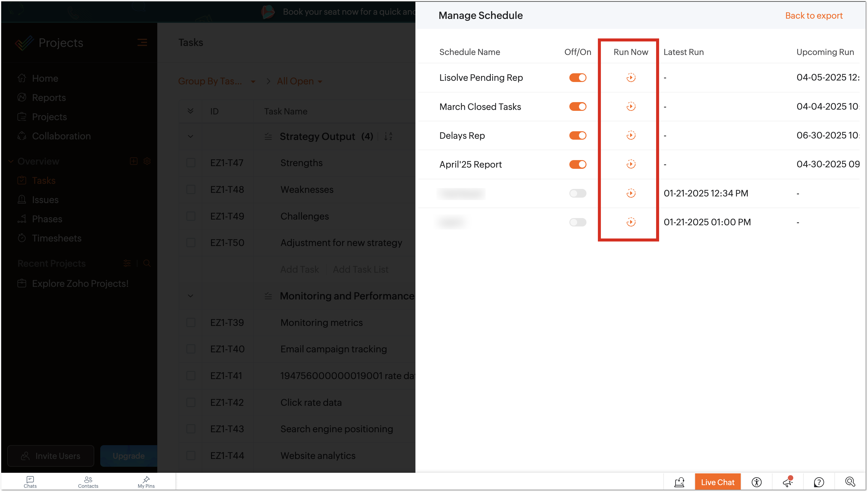Open the Live Chat button
The image size is (868, 492).
717,482
